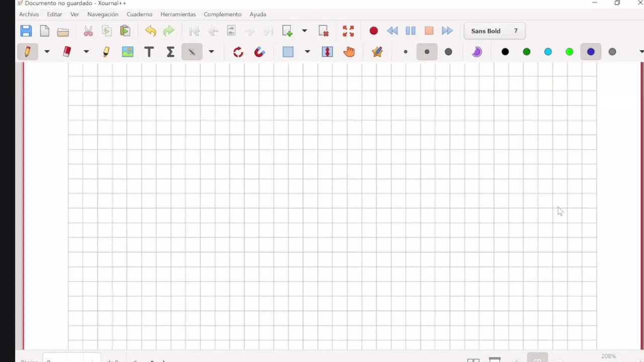Expand toolbar overflow arrow at right
This screenshot has width=644, height=362.
pos(641,52)
